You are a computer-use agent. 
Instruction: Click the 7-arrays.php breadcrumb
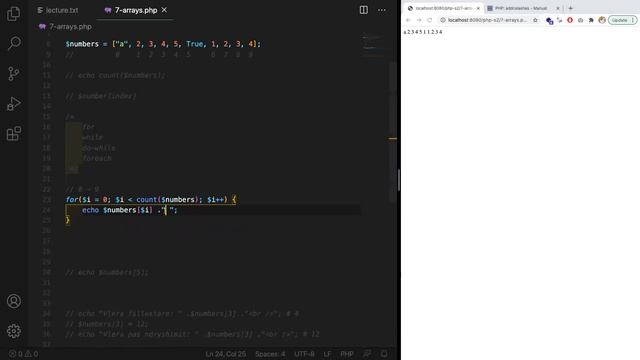pyautogui.click(x=65, y=27)
